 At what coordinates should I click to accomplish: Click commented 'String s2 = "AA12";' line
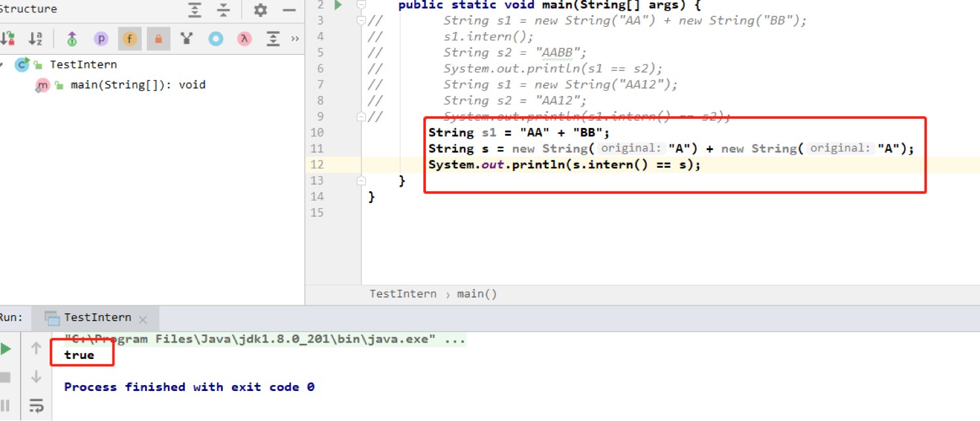coord(515,101)
